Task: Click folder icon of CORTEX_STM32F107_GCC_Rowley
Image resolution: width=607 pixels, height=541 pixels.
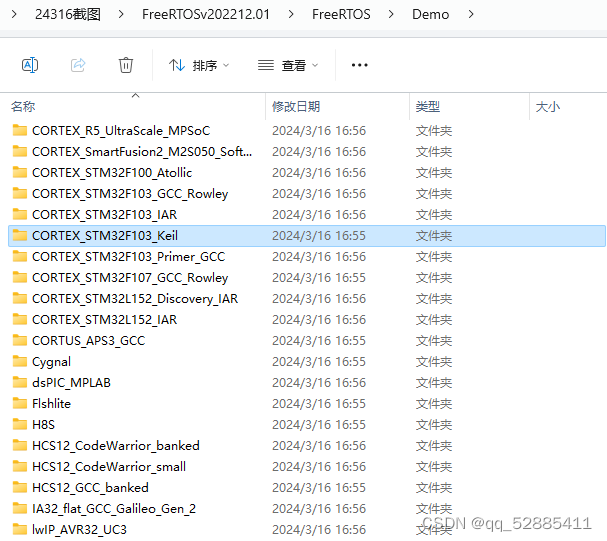Action: point(20,277)
